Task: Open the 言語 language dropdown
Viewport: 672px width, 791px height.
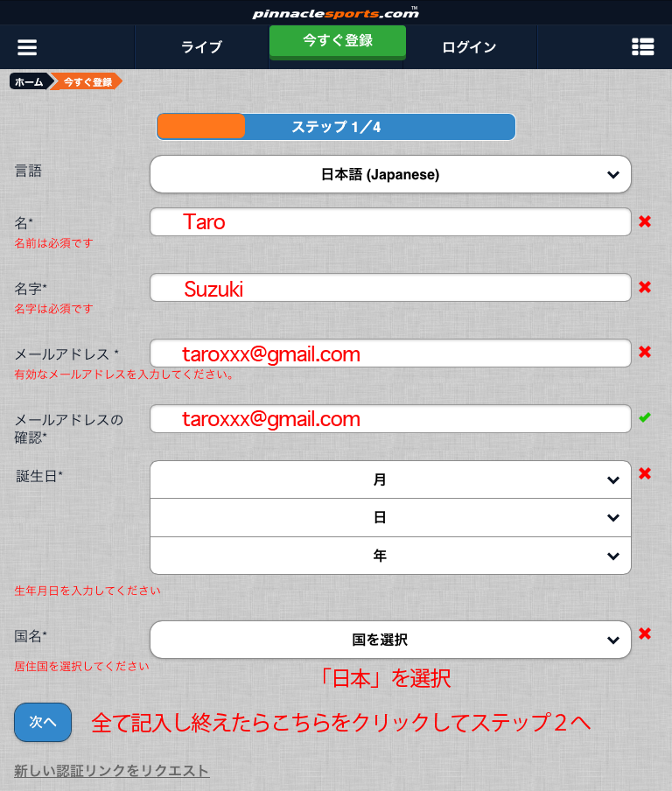Action: pos(390,174)
